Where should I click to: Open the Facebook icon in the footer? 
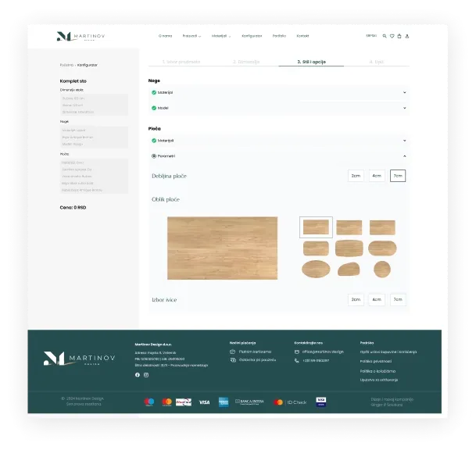click(x=138, y=375)
